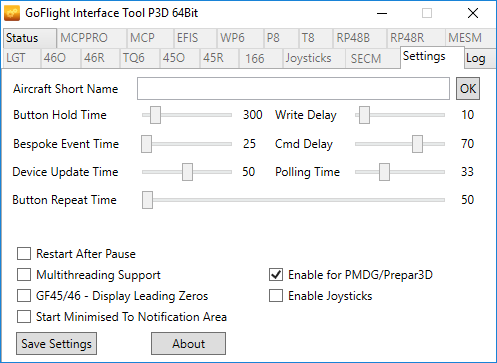
Task: Toggle Multithreading Support checkbox
Action: pyautogui.click(x=24, y=275)
